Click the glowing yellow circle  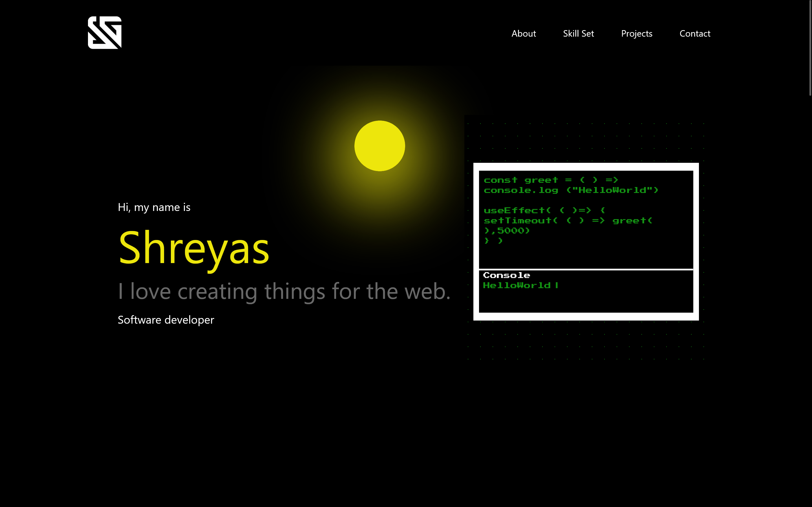tap(379, 146)
